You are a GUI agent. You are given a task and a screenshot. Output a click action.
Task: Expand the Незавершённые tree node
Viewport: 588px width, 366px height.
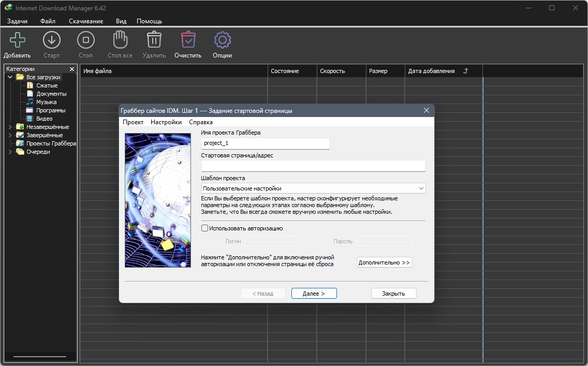10,127
